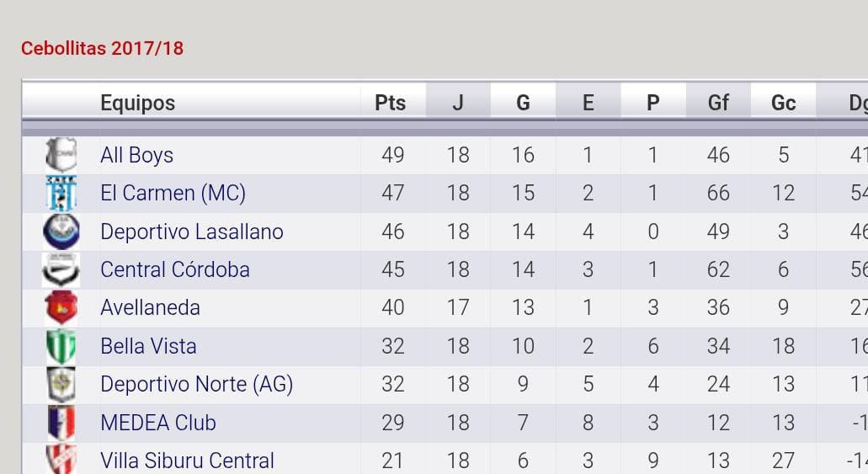Click the All Boys team crest
Viewport: 868px width, 474px height.
tap(61, 155)
